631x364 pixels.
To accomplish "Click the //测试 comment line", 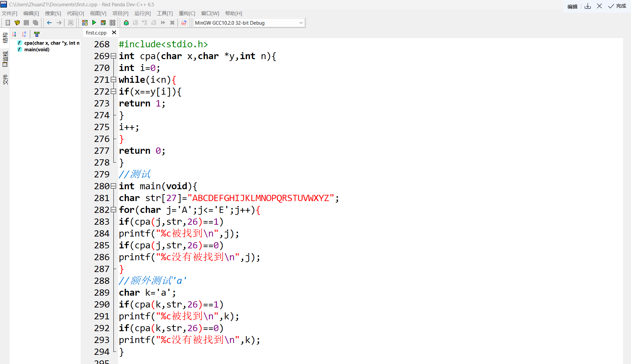I will pyautogui.click(x=135, y=174).
